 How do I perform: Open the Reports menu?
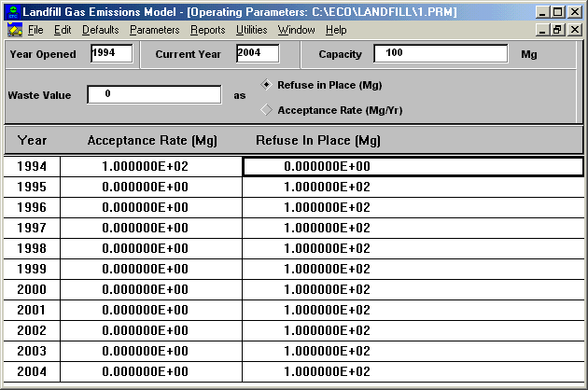(x=208, y=30)
